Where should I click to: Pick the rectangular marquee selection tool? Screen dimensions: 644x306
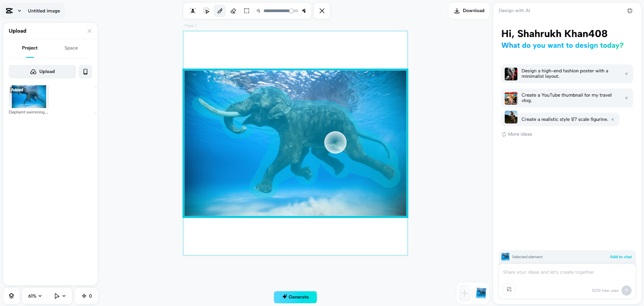247,11
